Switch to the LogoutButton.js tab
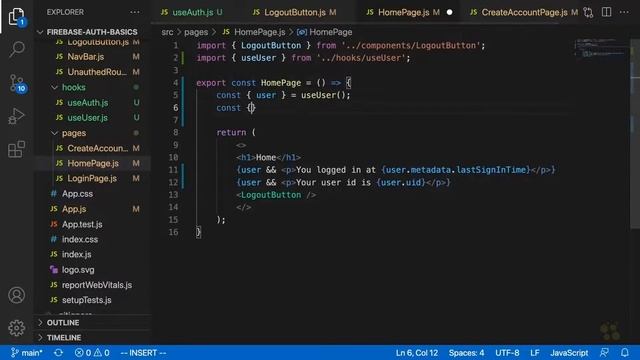The width and height of the screenshot is (640, 360). point(295,12)
